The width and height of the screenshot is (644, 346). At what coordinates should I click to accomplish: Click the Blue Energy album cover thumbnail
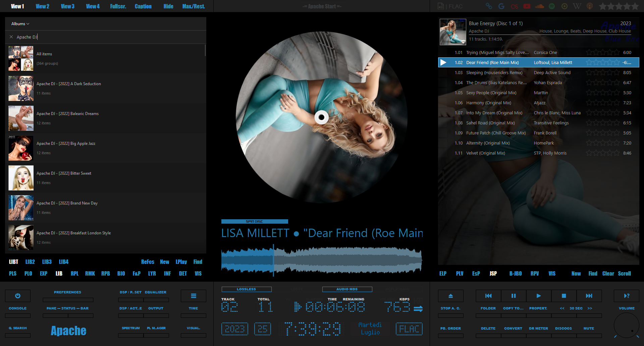click(453, 32)
